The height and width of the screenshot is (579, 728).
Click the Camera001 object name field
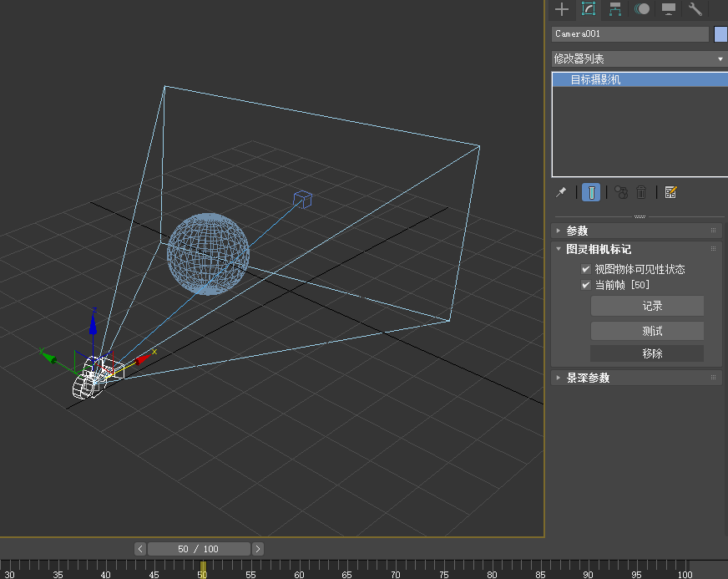click(630, 34)
